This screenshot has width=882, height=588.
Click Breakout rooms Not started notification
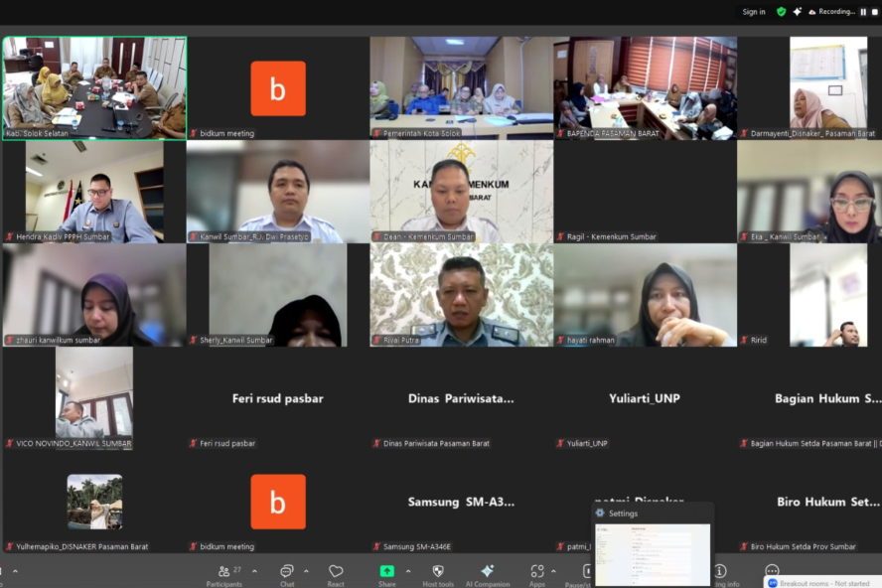[822, 583]
